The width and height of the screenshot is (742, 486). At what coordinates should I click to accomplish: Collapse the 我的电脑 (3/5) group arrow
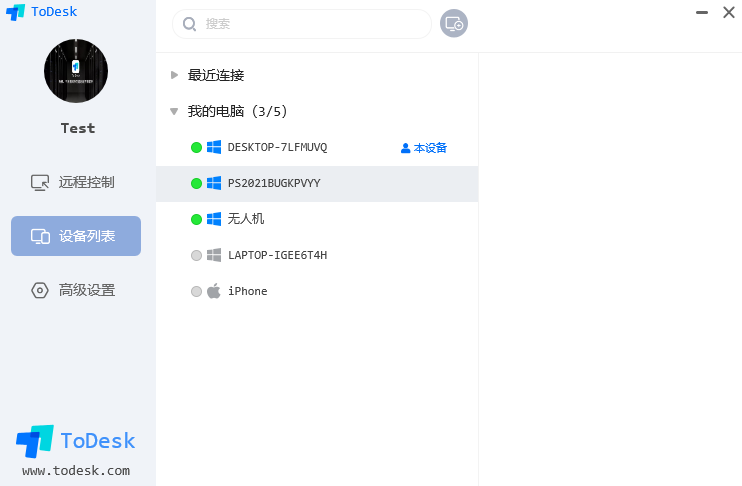(x=174, y=112)
